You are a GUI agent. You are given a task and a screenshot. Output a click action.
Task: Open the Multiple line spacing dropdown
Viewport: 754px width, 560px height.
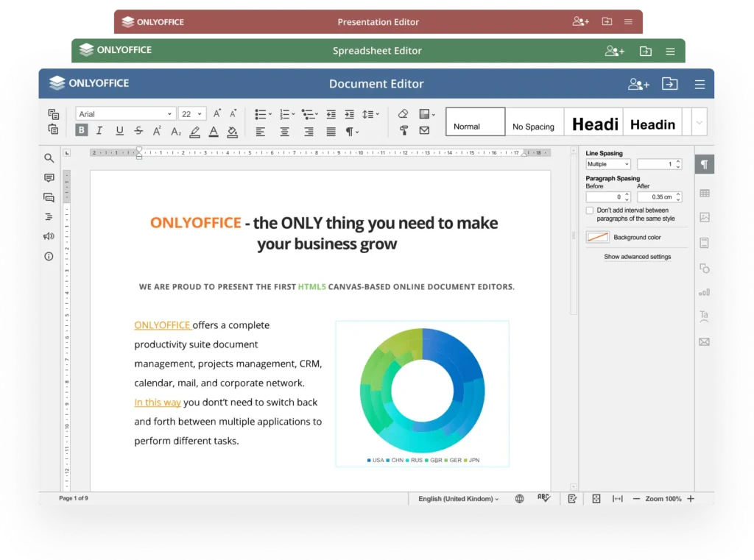pyautogui.click(x=607, y=164)
